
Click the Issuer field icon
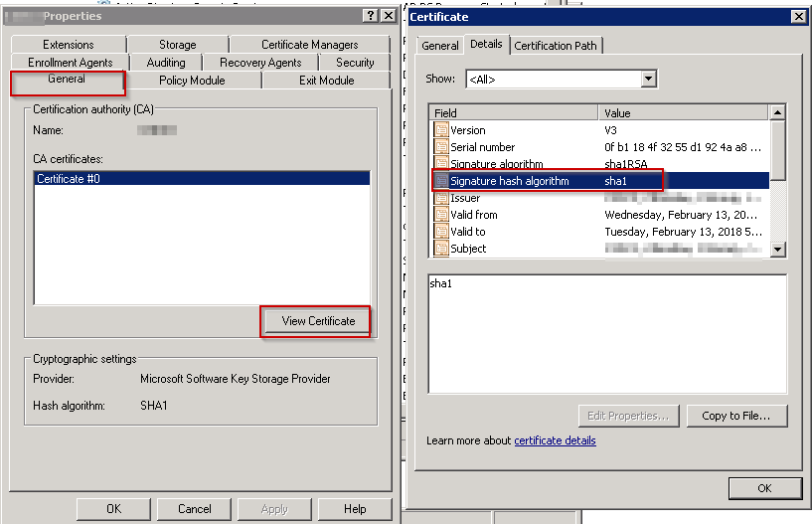pyautogui.click(x=441, y=198)
